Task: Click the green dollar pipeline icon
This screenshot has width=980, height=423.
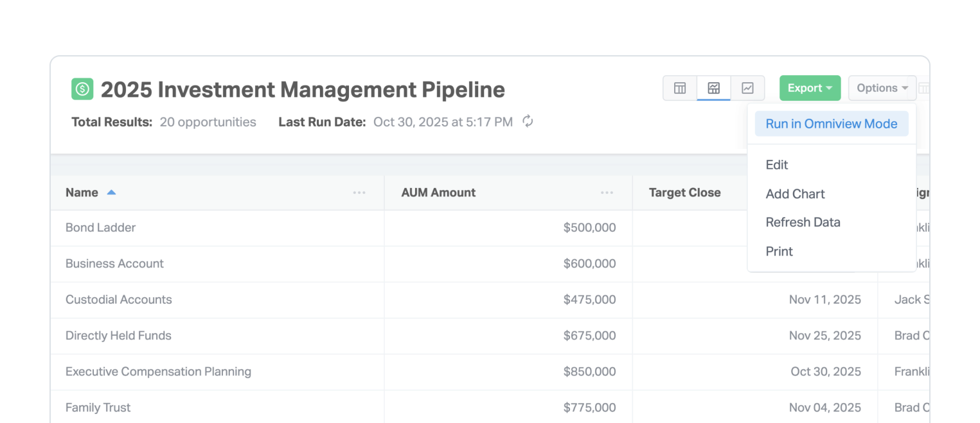Action: click(82, 89)
